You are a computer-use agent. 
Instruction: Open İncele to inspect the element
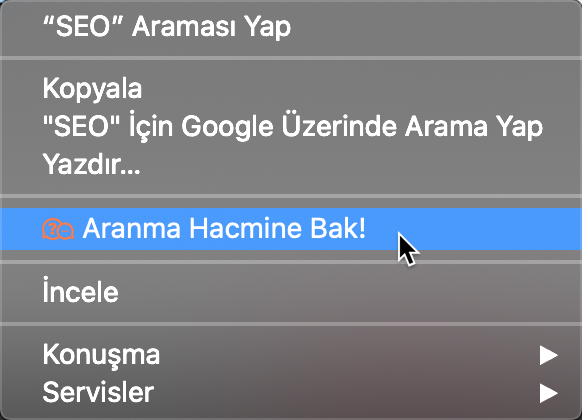click(291, 292)
